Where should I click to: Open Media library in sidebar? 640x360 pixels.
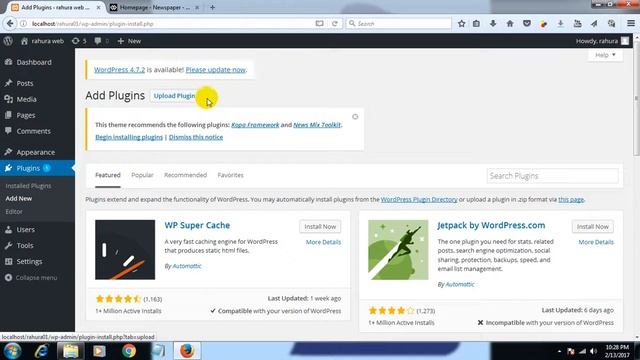26,99
